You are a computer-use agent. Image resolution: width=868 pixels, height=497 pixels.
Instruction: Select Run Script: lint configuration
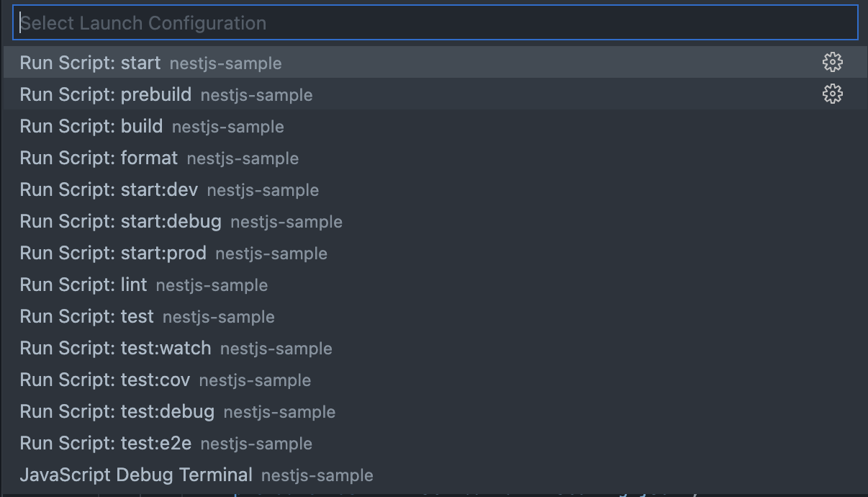[435, 285]
